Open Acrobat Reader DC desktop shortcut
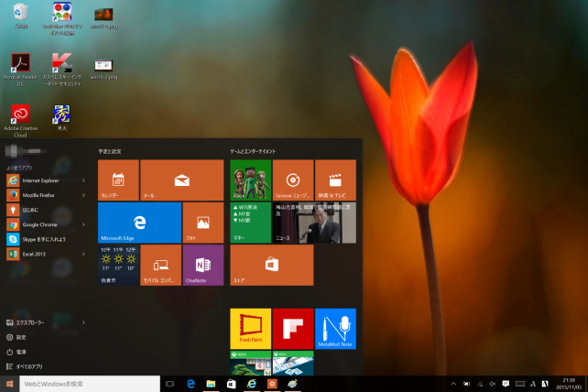588x392 pixels. click(20, 70)
